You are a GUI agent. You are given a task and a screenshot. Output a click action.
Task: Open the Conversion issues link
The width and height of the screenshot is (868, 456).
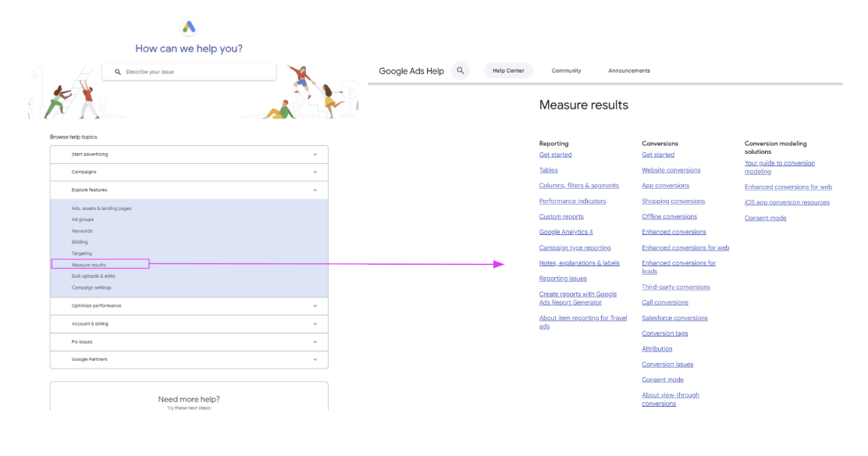667,365
